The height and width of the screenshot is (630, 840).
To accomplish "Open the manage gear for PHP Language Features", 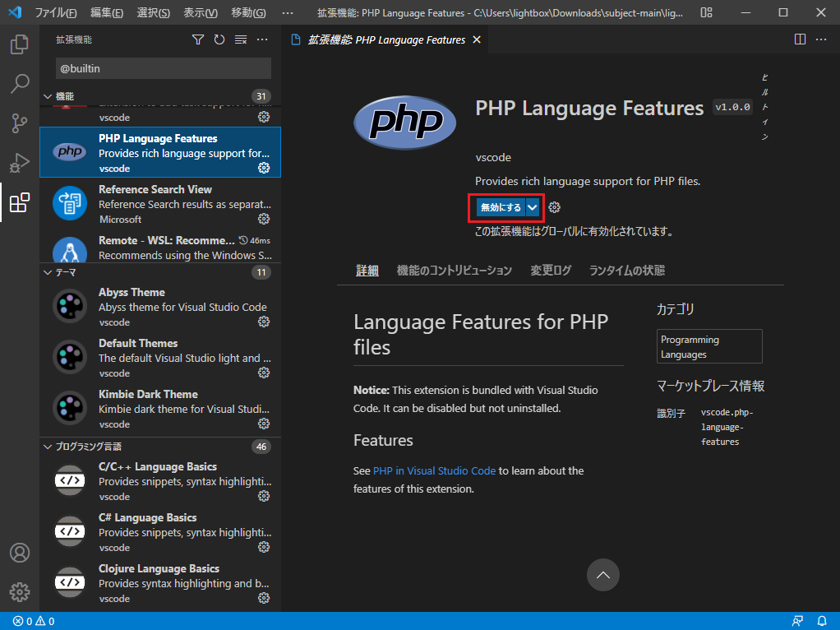I will click(264, 168).
